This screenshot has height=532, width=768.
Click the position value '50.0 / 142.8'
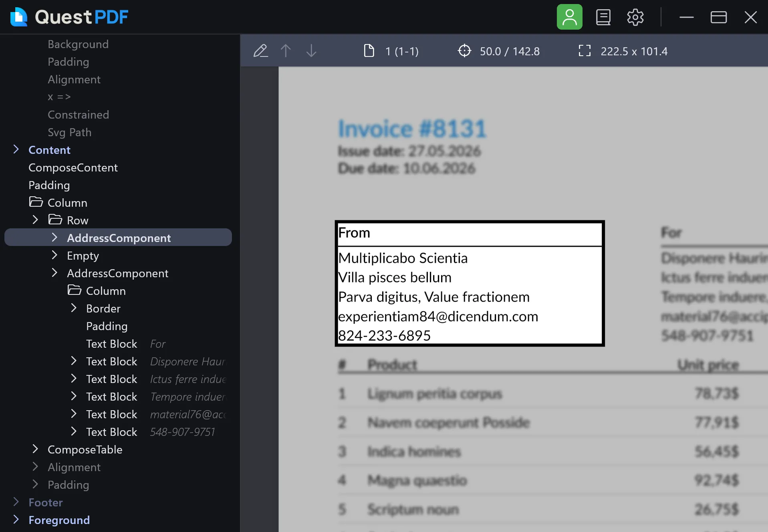pyautogui.click(x=510, y=51)
